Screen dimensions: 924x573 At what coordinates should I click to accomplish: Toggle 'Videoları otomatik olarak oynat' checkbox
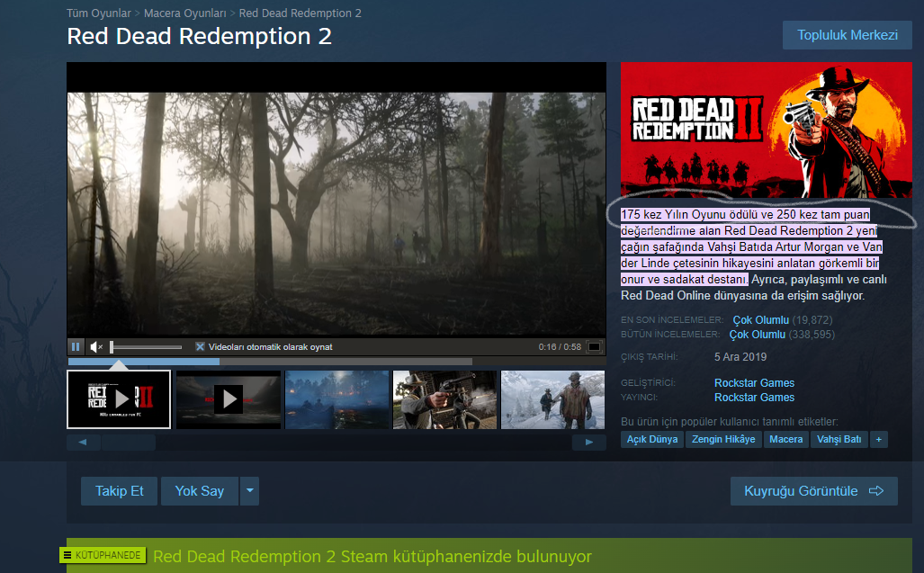(201, 347)
